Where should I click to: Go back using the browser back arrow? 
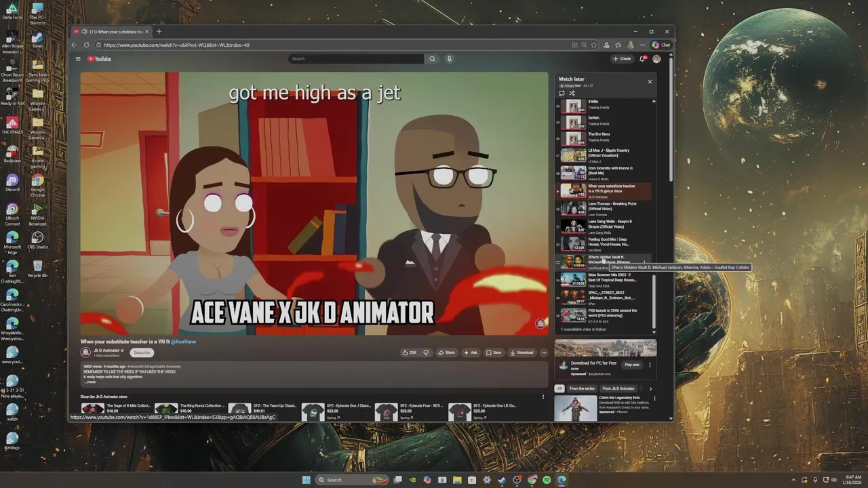click(x=75, y=45)
